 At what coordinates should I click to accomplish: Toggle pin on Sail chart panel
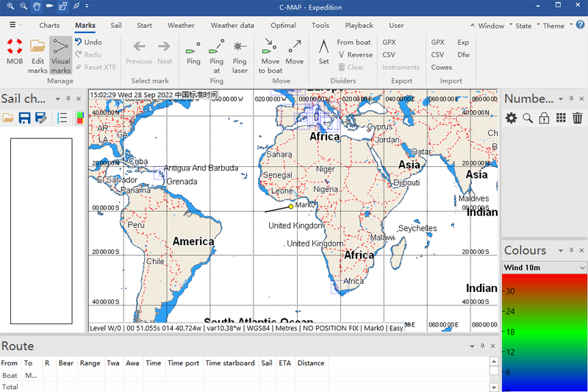point(67,99)
